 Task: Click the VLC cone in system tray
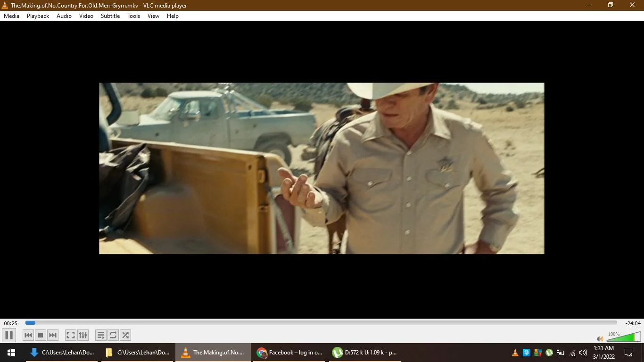pos(515,353)
